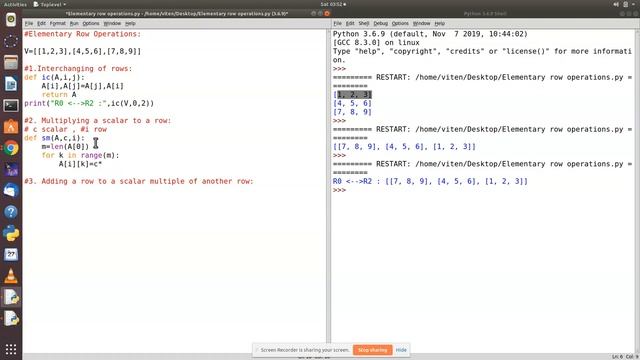Click the editor window's title bar
The width and height of the screenshot is (640, 360).
[176, 13]
